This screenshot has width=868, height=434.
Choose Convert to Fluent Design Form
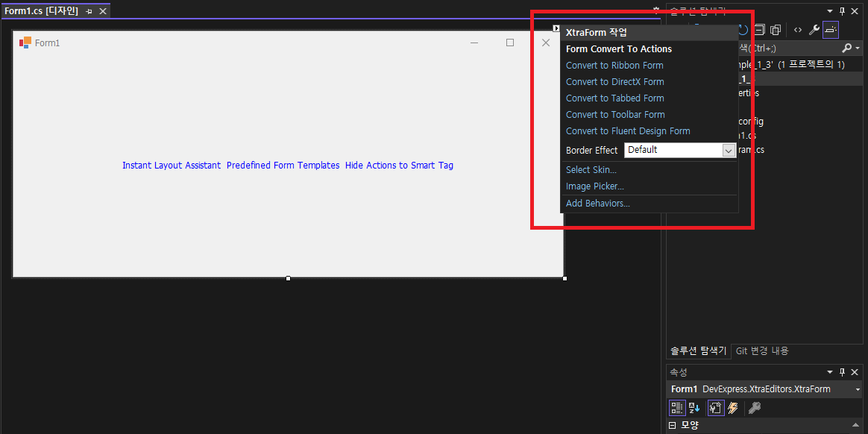(628, 131)
